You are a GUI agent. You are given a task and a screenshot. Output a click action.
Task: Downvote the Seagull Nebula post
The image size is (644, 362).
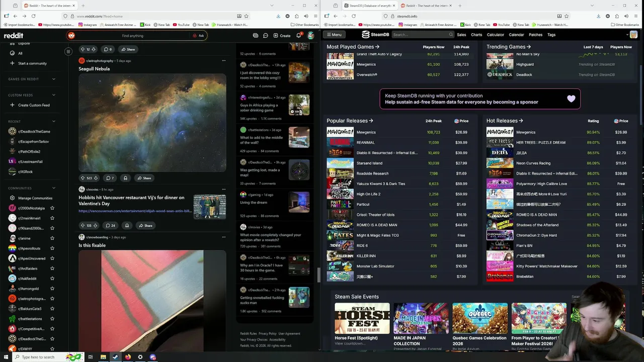(x=96, y=178)
